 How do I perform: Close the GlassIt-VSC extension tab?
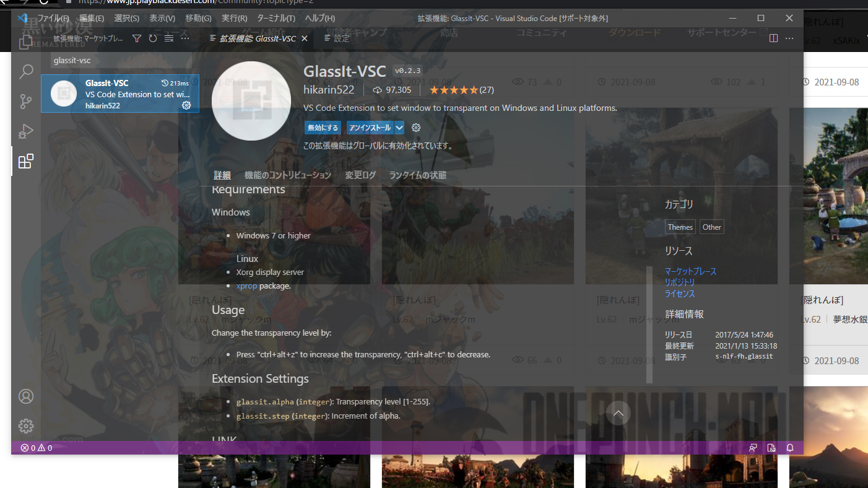click(304, 38)
